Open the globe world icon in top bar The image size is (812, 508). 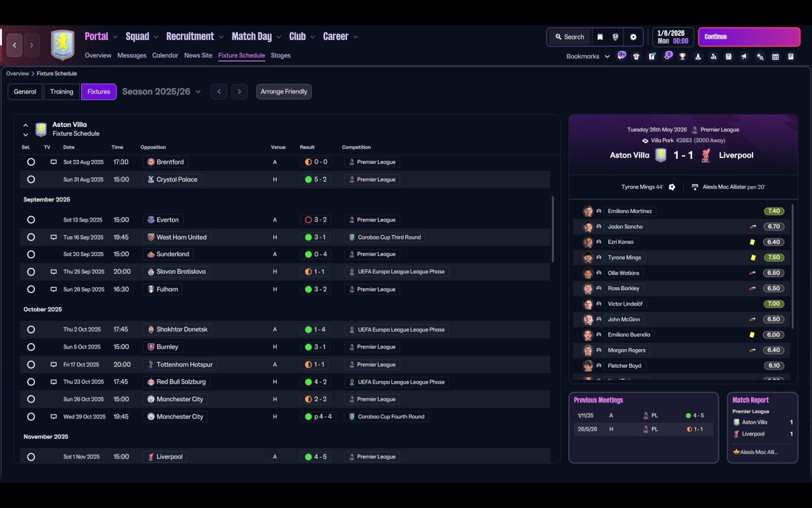pyautogui.click(x=615, y=37)
